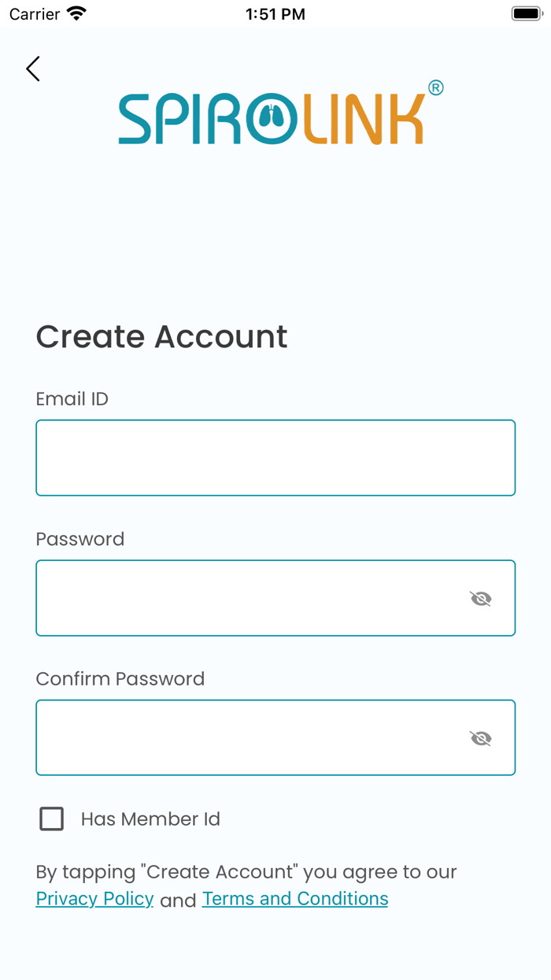551x980 pixels.
Task: Open the Terms and Conditions link
Action: 295,899
